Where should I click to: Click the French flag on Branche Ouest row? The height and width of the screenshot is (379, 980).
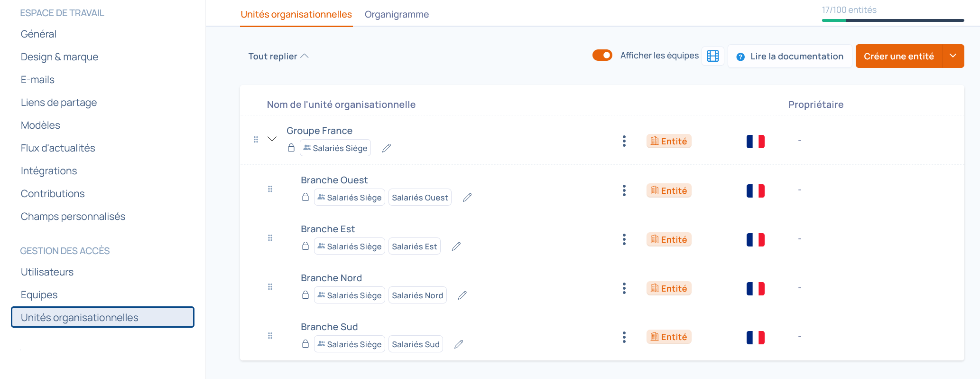pyautogui.click(x=755, y=190)
